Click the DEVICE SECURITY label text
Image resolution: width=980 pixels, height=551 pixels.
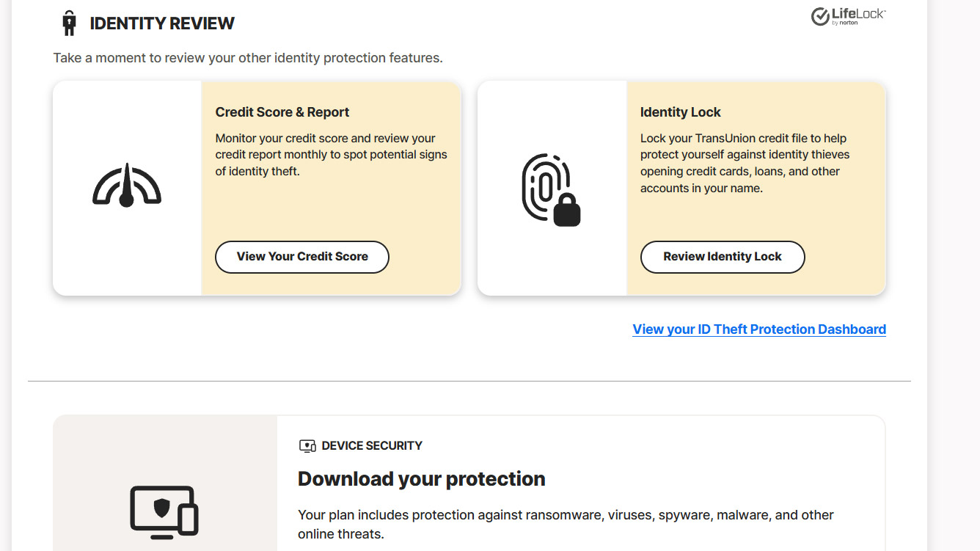coord(372,446)
